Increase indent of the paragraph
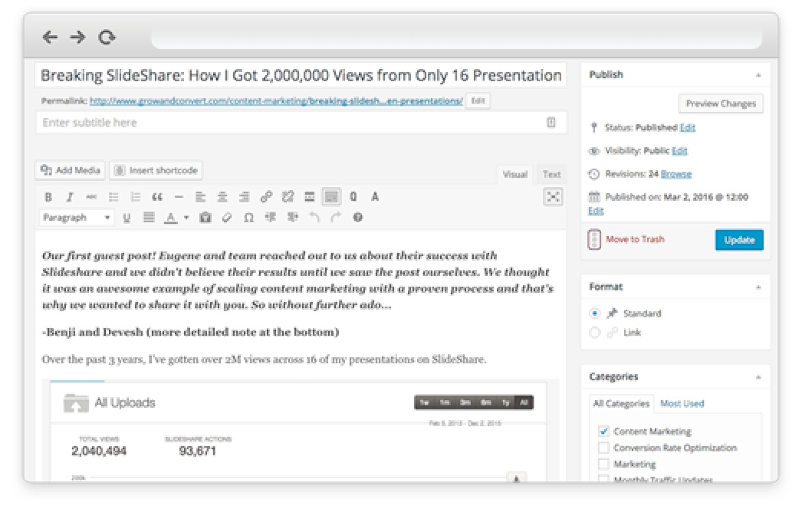 (x=293, y=218)
